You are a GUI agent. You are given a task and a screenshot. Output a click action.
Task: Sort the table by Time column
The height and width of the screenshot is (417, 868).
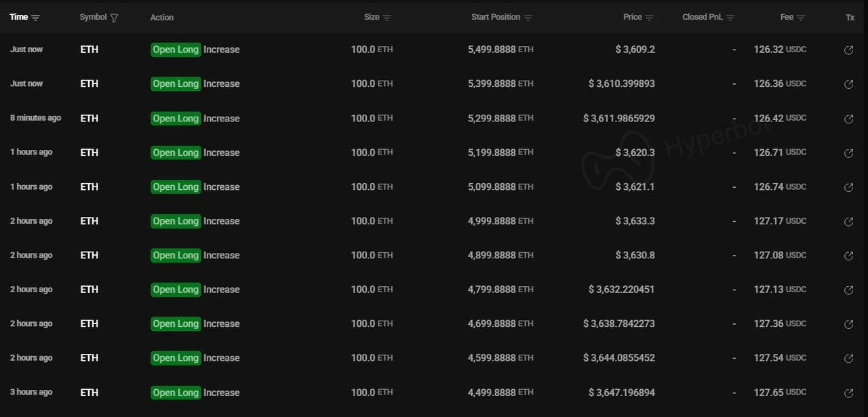[x=35, y=18]
